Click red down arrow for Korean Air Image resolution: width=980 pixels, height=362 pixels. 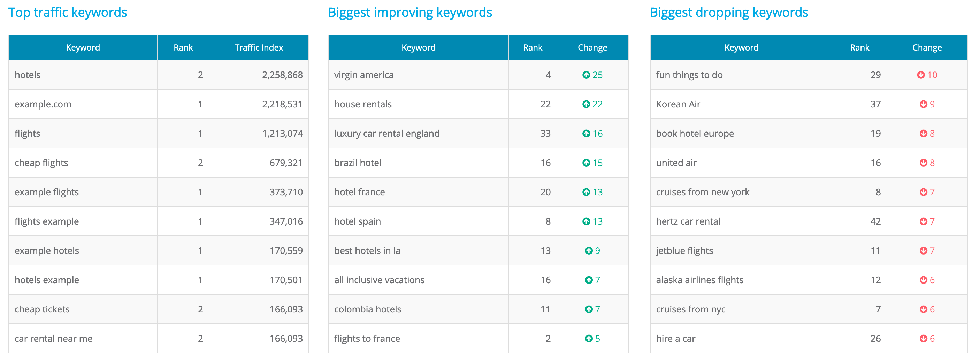tap(923, 104)
